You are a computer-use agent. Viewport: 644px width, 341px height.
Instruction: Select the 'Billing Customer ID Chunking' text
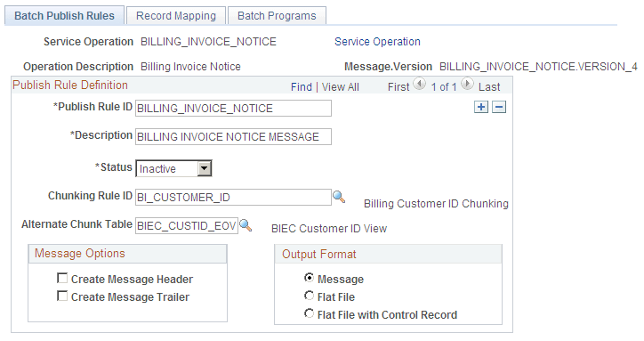click(x=436, y=204)
